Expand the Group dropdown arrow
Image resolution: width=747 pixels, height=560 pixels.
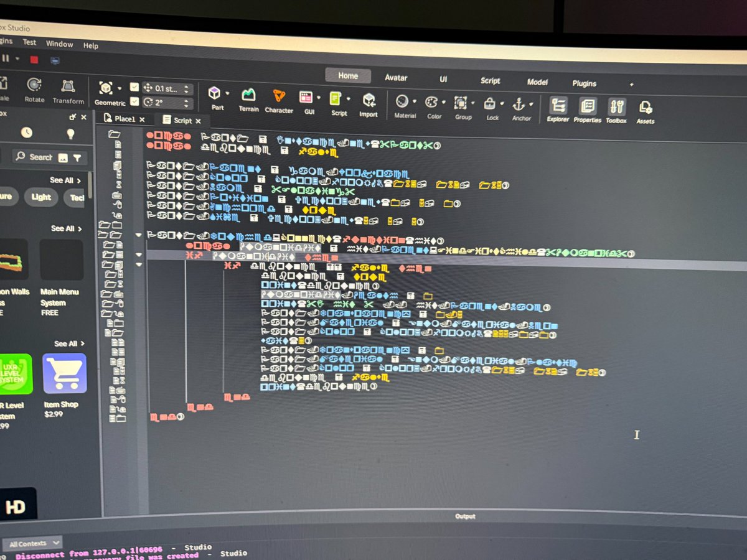tap(473, 103)
